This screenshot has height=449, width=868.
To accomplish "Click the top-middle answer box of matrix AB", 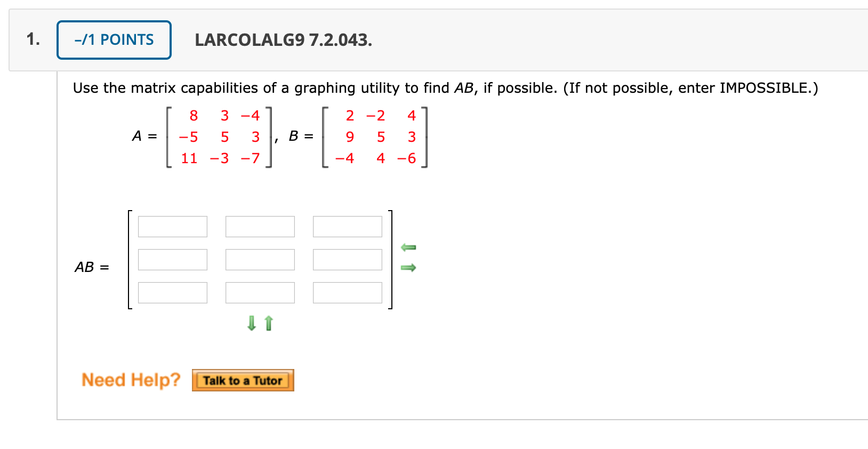I will (260, 226).
